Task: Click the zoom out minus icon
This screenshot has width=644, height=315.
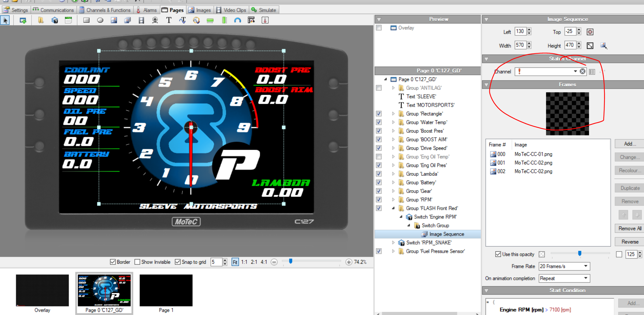Action: click(274, 262)
